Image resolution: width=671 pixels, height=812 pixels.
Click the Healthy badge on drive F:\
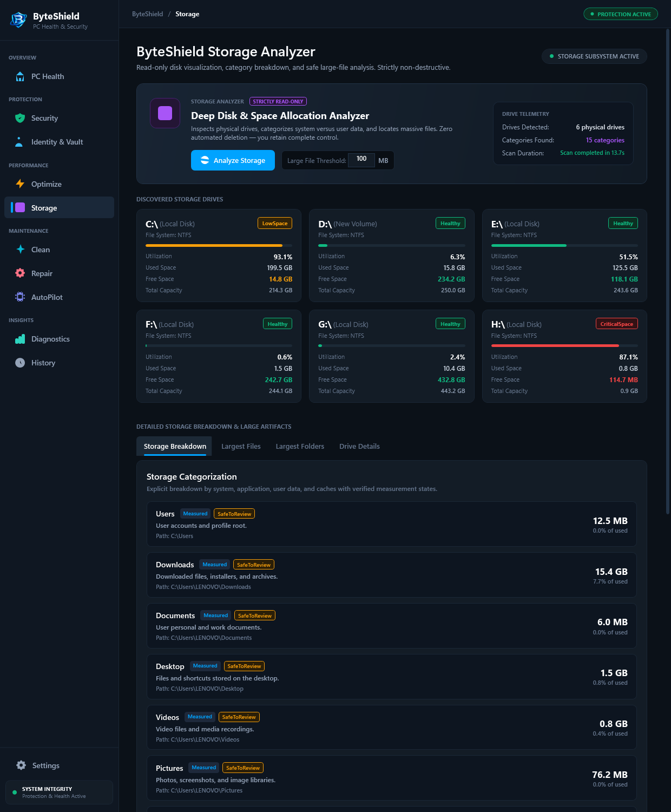point(278,324)
